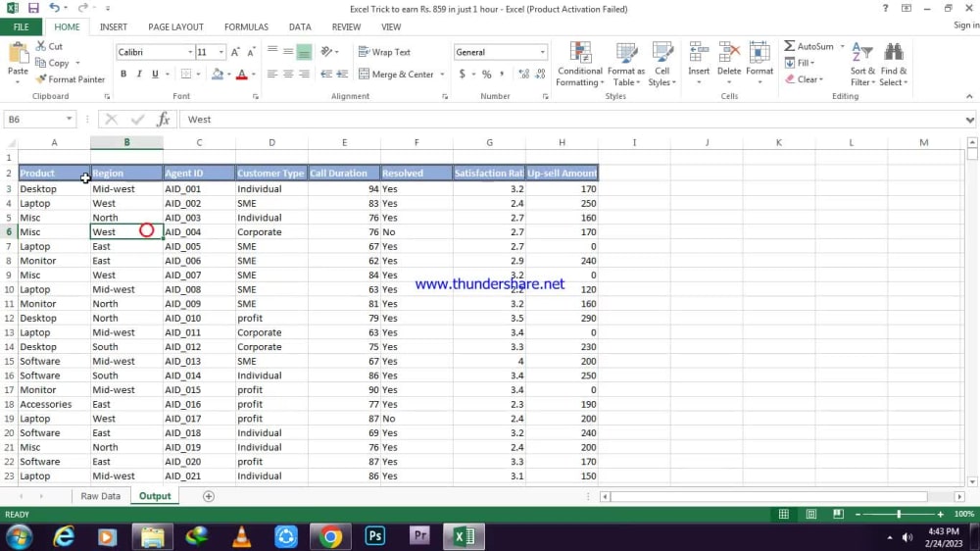Toggle Align Right horizontal alignment

[x=305, y=74]
